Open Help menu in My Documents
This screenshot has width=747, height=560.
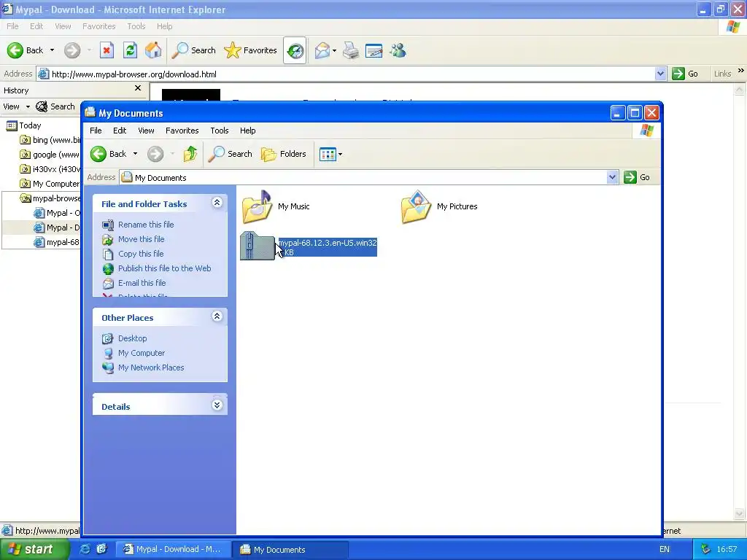click(x=247, y=131)
